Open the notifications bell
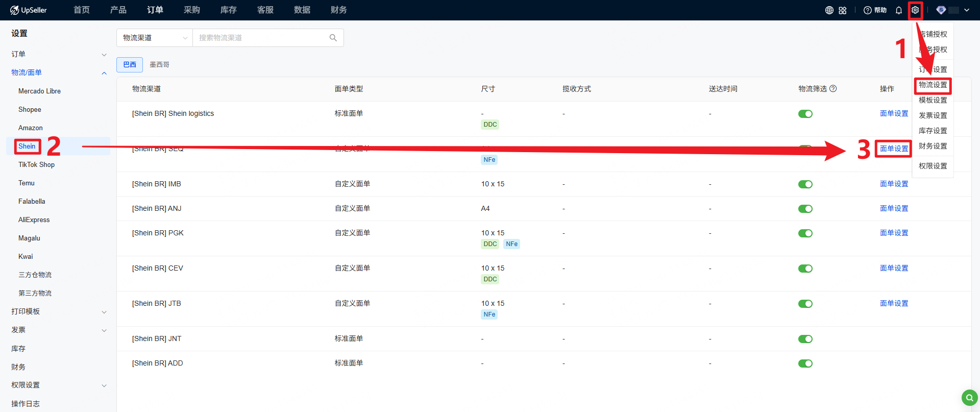Image resolution: width=980 pixels, height=412 pixels. 899,10
